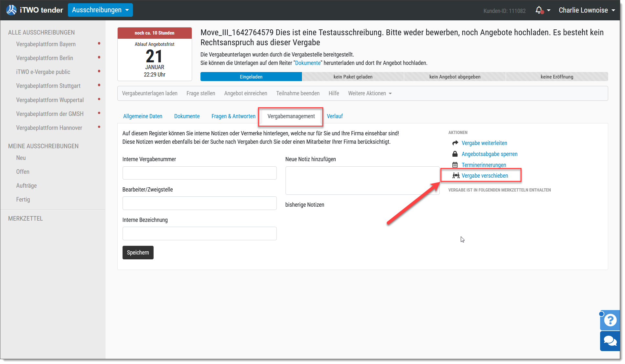Open the chat bubbles widget
Image resolution: width=625 pixels, height=364 pixels.
[610, 341]
